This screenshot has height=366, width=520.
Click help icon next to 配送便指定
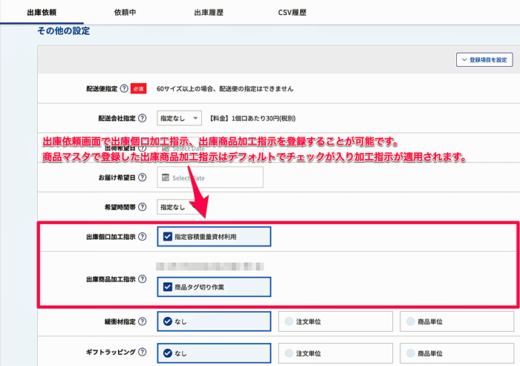coord(124,89)
